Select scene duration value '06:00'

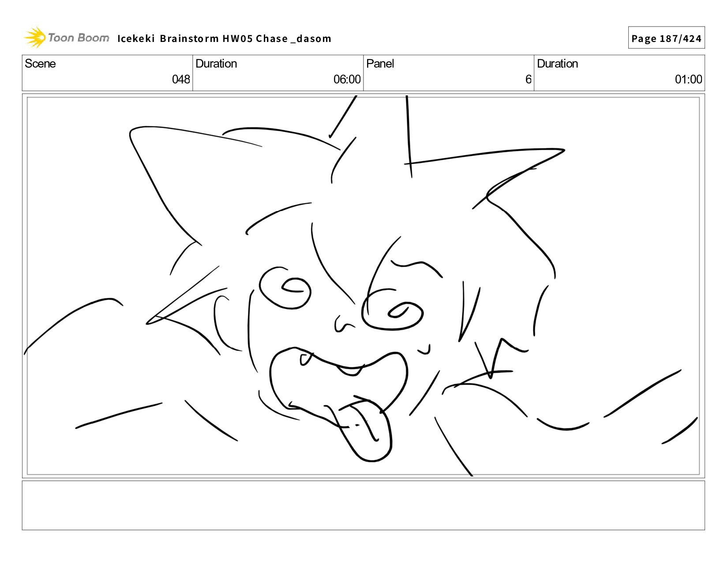(x=347, y=79)
